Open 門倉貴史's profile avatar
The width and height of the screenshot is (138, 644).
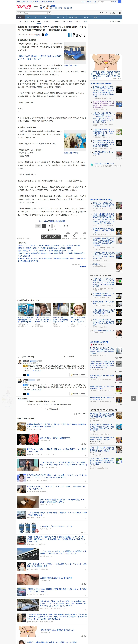(x=20, y=362)
